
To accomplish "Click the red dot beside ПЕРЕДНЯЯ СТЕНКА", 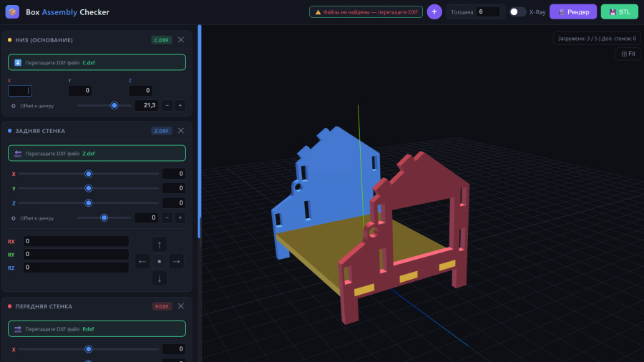I will [9, 306].
